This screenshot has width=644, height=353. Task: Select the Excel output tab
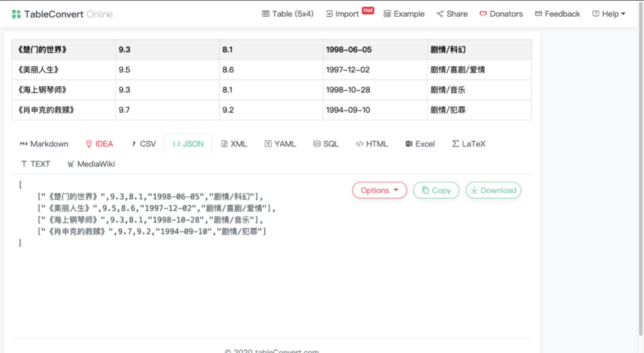click(420, 144)
